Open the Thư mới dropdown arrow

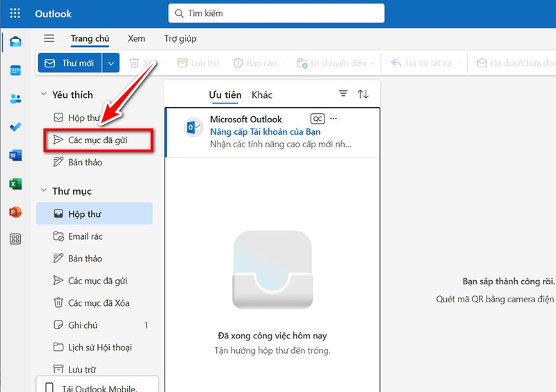click(x=111, y=63)
